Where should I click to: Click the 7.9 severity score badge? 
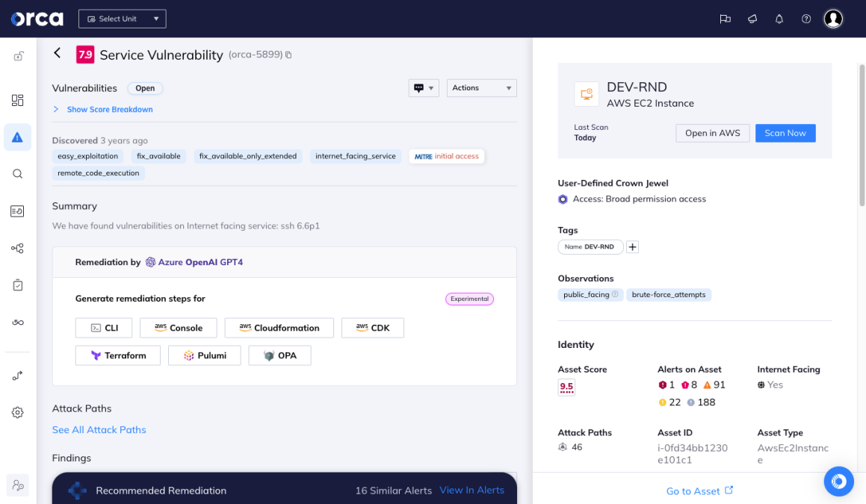coord(85,55)
